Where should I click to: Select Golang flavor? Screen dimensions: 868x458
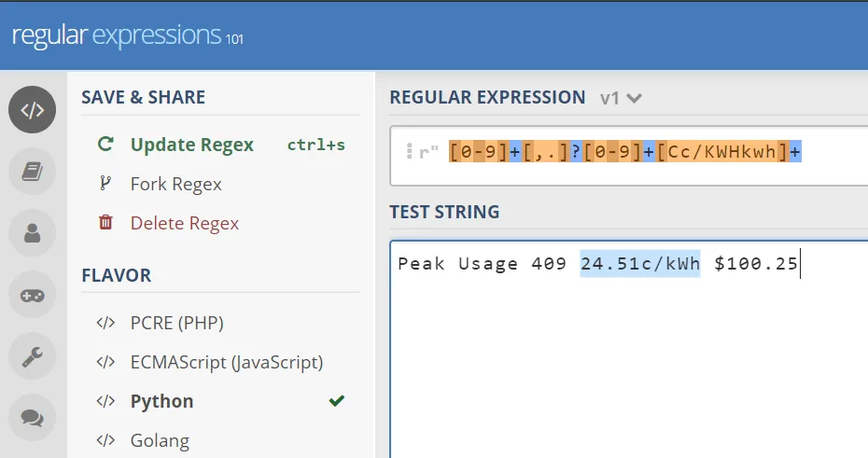point(160,440)
